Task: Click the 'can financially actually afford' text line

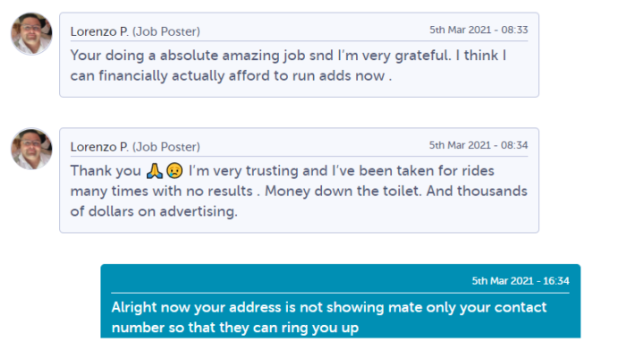Action: coord(231,75)
